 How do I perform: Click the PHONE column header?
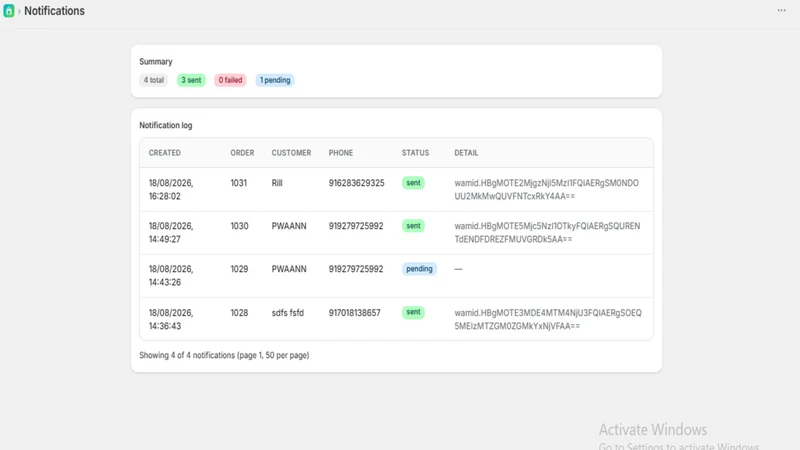pos(341,153)
